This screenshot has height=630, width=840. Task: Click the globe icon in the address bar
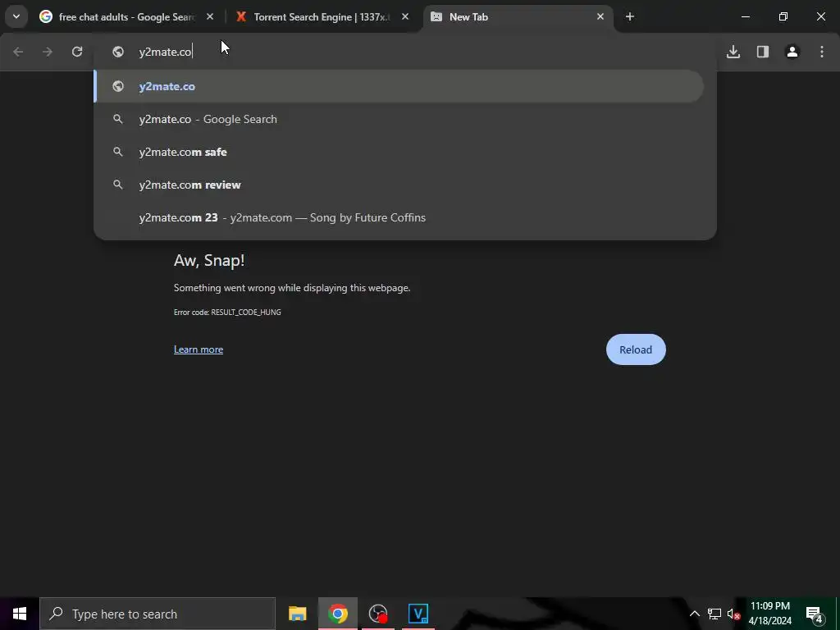[x=118, y=52]
